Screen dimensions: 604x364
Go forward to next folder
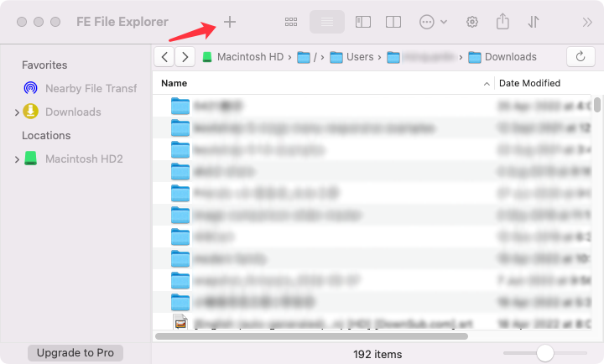[x=185, y=57]
